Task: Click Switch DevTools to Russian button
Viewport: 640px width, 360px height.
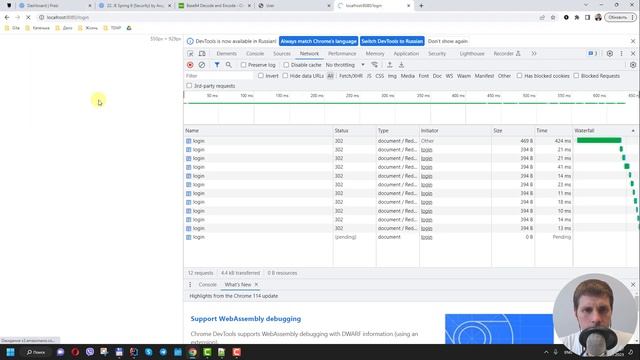Action: tap(392, 41)
